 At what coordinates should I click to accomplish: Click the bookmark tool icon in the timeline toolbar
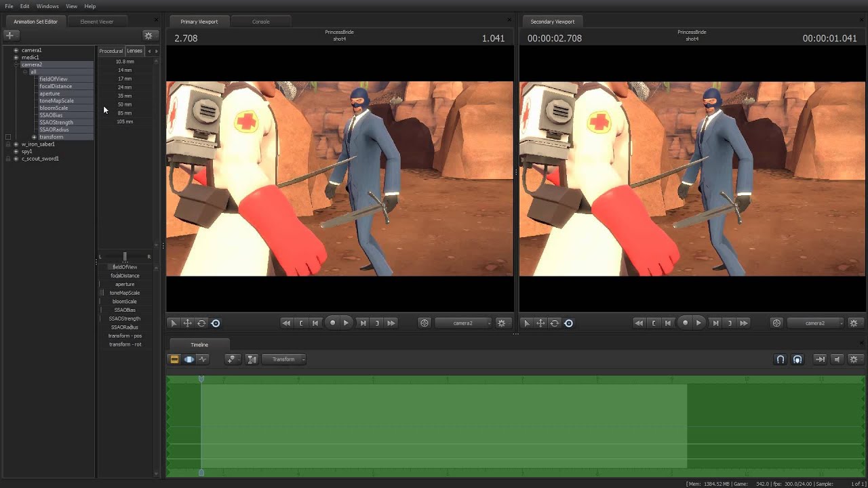point(232,359)
